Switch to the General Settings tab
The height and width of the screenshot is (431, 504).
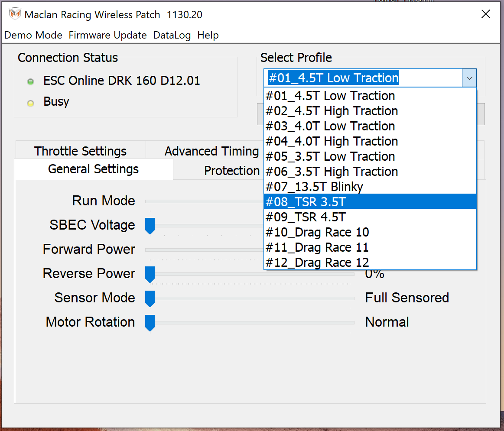[x=94, y=169]
